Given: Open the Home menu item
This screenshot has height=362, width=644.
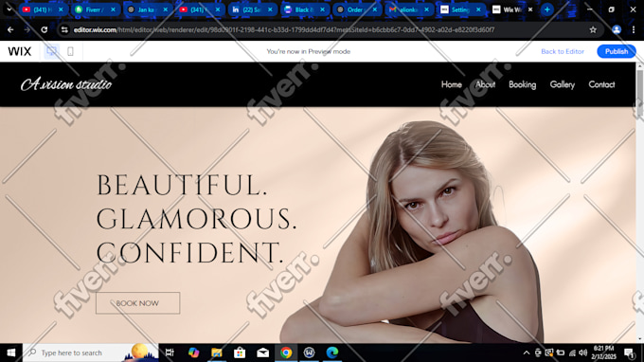Looking at the screenshot, I should [x=452, y=84].
